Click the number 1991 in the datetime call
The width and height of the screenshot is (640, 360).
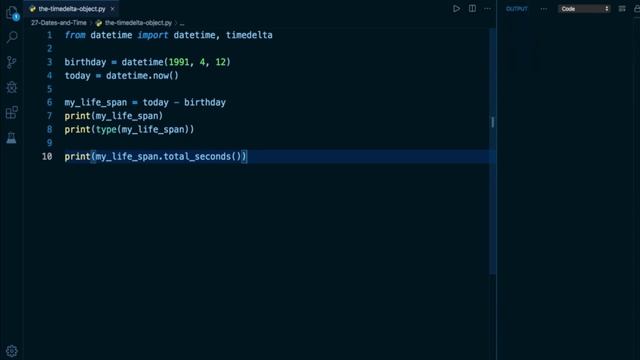[179, 62]
